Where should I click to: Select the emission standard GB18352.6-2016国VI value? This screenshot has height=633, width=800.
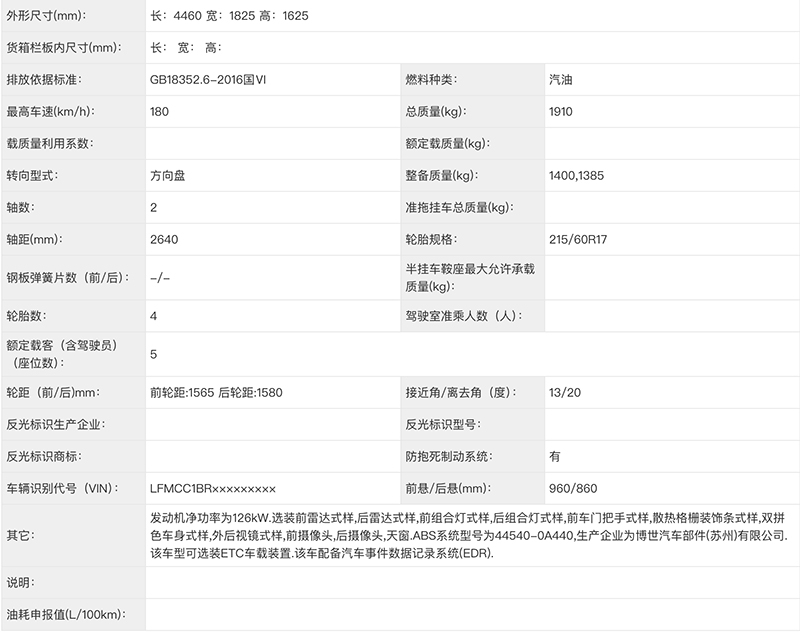tap(208, 80)
